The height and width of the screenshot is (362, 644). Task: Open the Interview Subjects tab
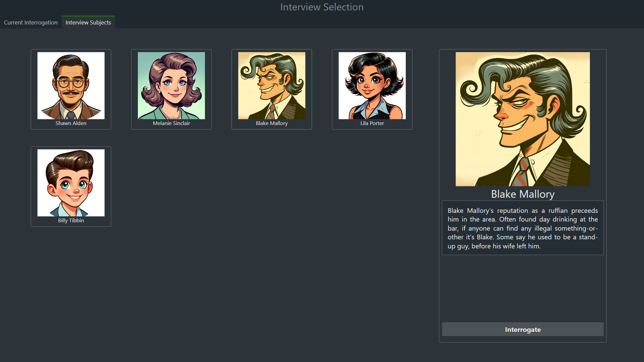[88, 22]
